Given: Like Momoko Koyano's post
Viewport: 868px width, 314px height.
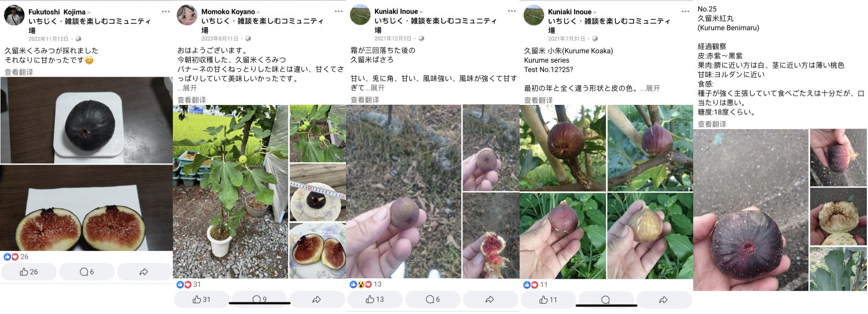Looking at the screenshot, I should coord(201,300).
